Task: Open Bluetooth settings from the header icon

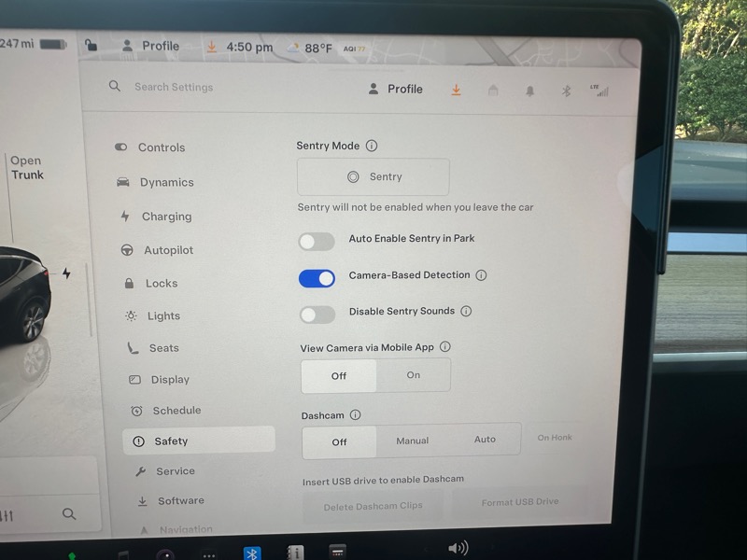Action: pyautogui.click(x=565, y=91)
